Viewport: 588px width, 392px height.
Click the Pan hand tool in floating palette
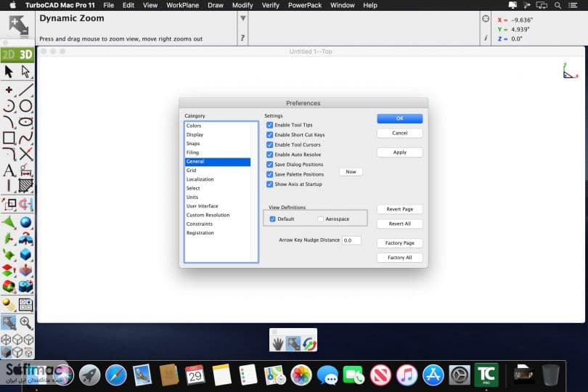click(277, 343)
